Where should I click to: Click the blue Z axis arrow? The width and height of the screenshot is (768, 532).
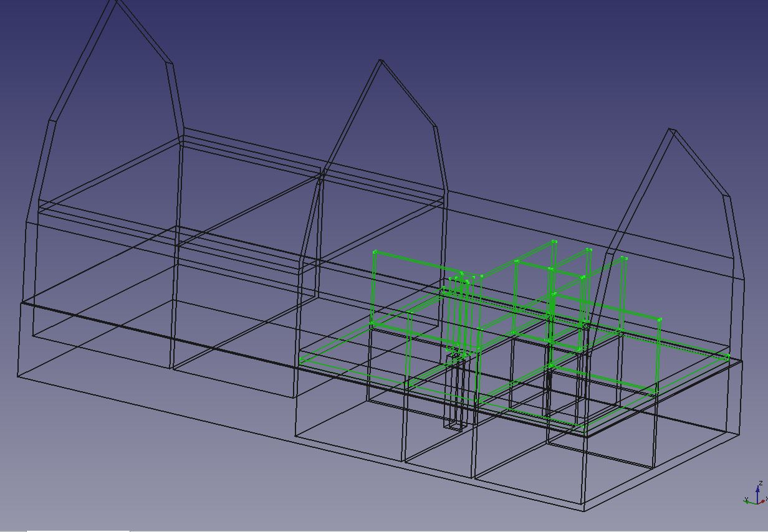tap(757, 490)
